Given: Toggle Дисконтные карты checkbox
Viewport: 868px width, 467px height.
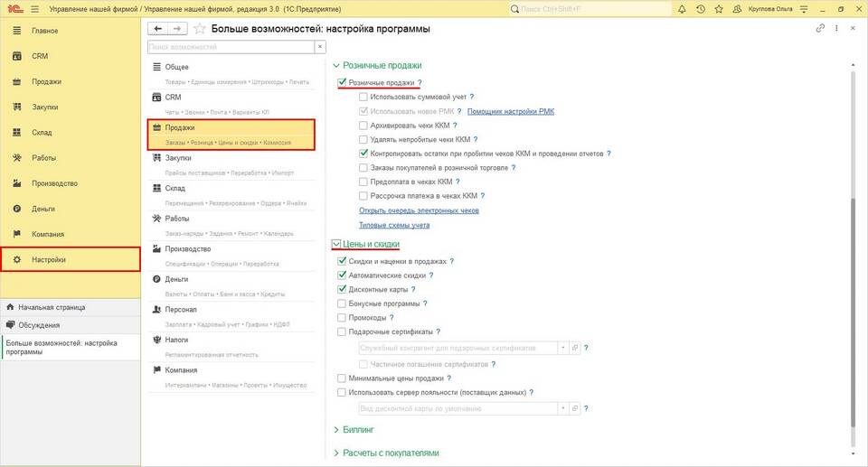Looking at the screenshot, I should 342,289.
